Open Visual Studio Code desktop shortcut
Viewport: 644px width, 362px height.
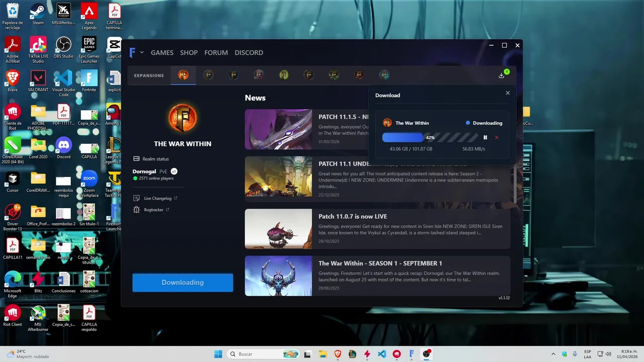click(63, 83)
